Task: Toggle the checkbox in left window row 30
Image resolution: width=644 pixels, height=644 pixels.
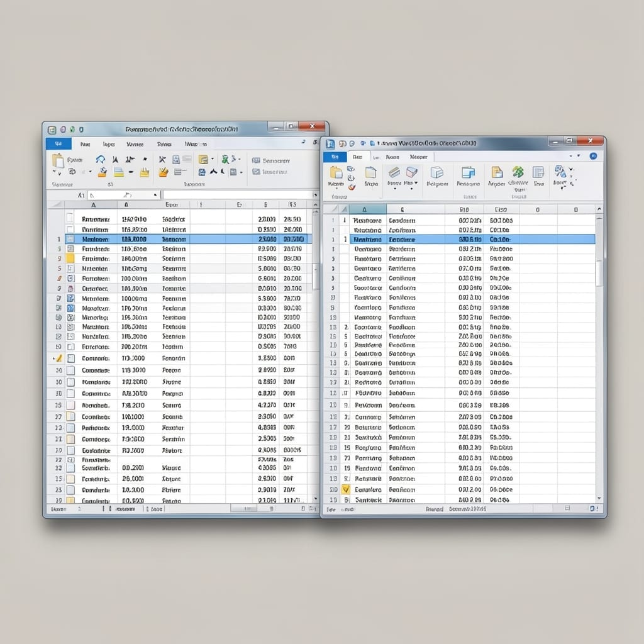Action: [70, 382]
